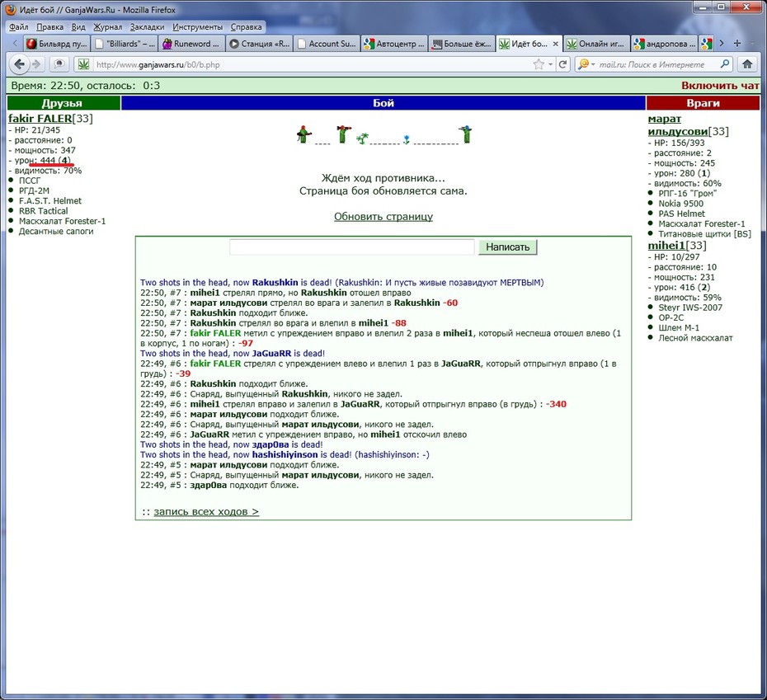Viewport: 767px width, 700px height.
Task: Switch to the 'Account Su...' tab
Action: click(327, 44)
